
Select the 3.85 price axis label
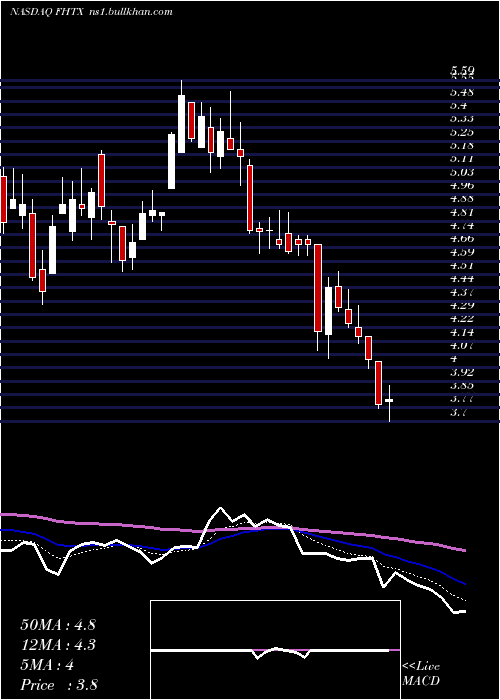pyautogui.click(x=462, y=385)
